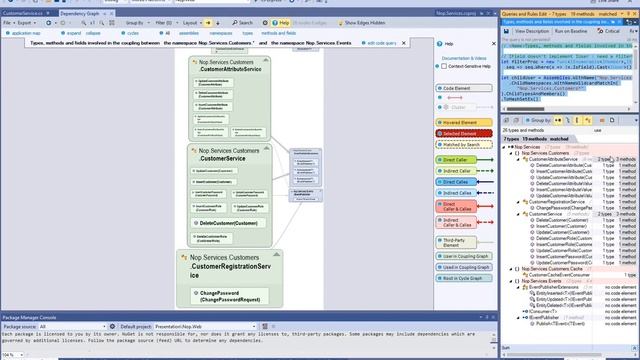Toggle group by types icon in results
Image resolution: width=640 pixels, height=360 pixels.
point(588,120)
